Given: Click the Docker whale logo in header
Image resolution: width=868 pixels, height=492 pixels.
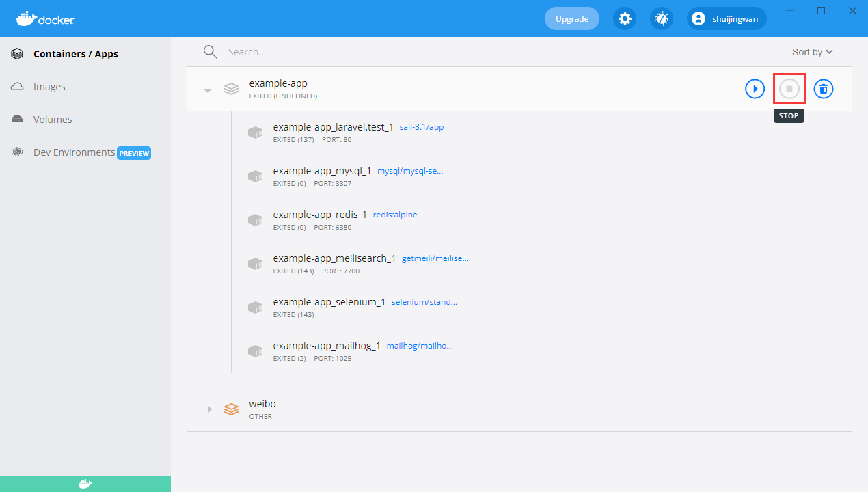Looking at the screenshot, I should tap(45, 19).
